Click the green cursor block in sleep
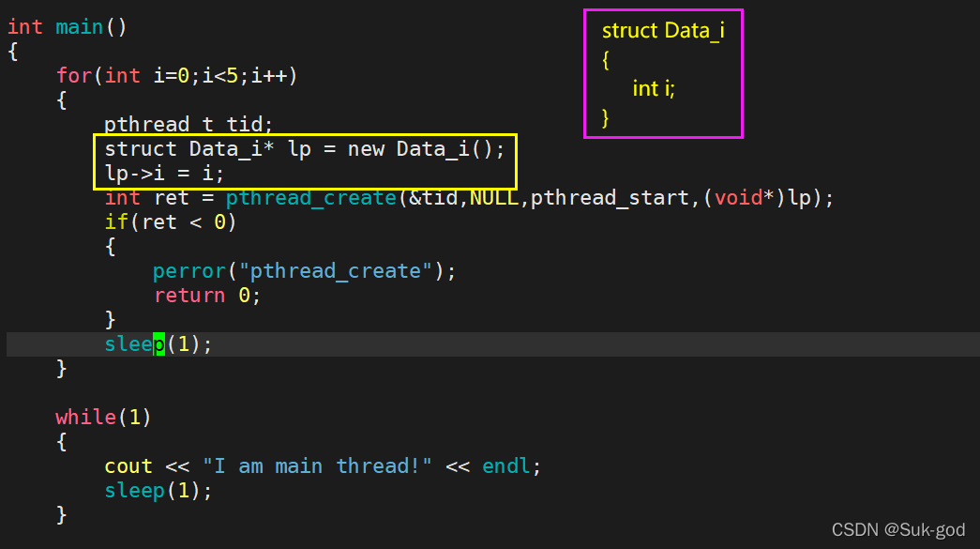The height and width of the screenshot is (549, 980). coord(158,343)
